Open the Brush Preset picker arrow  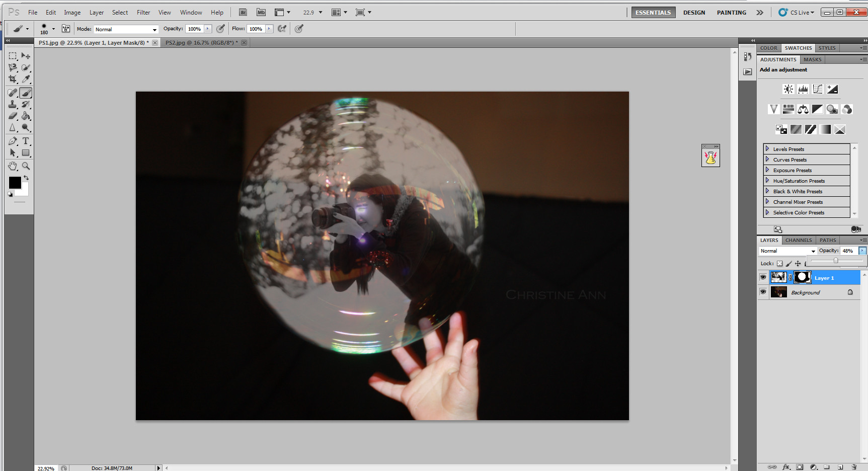(x=53, y=29)
